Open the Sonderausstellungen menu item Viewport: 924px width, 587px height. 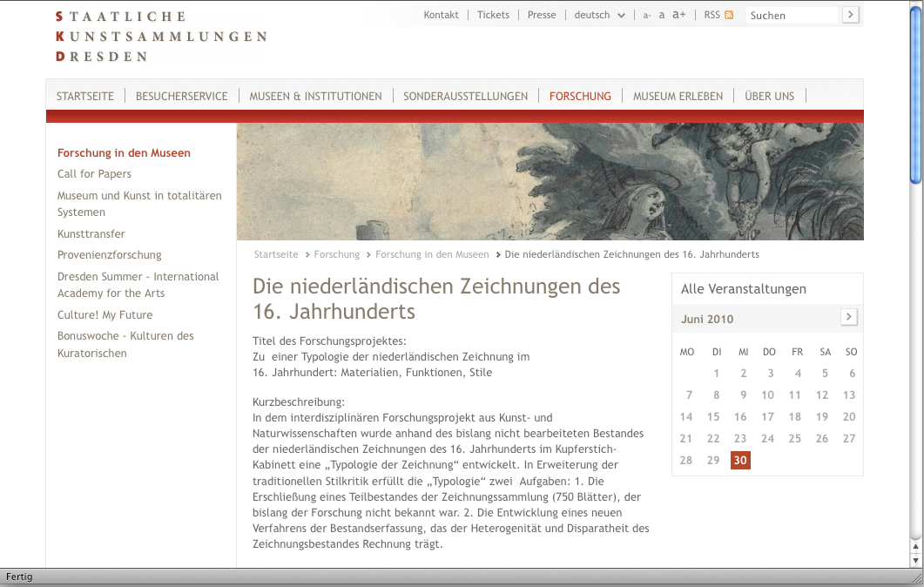(466, 96)
